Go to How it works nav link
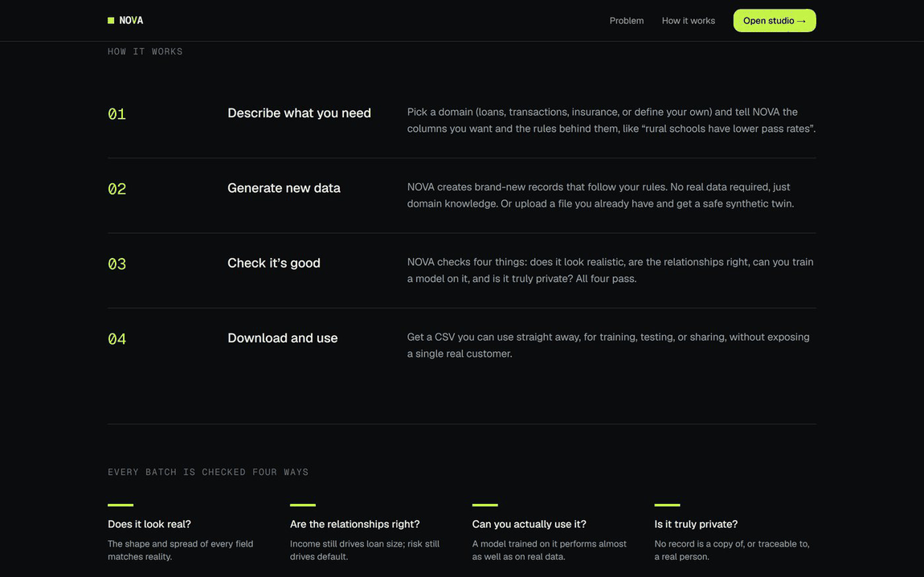This screenshot has width=924, height=577. (x=689, y=21)
